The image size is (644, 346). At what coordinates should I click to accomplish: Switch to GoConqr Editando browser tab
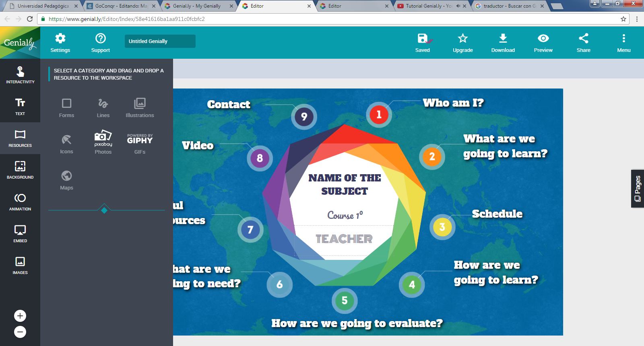point(121,6)
